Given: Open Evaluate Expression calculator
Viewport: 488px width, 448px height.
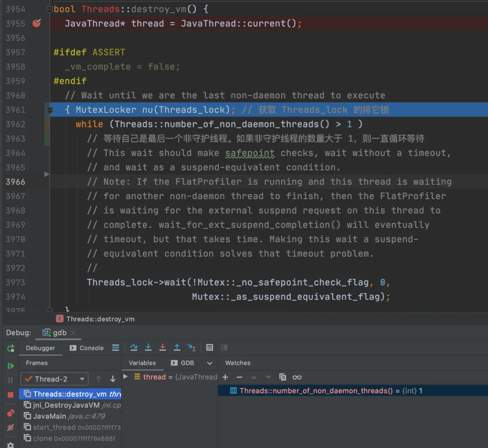Looking at the screenshot, I should pyautogui.click(x=210, y=347).
